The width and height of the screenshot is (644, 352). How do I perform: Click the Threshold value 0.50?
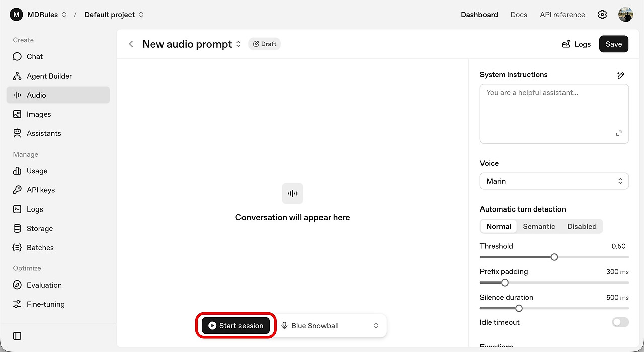click(618, 246)
